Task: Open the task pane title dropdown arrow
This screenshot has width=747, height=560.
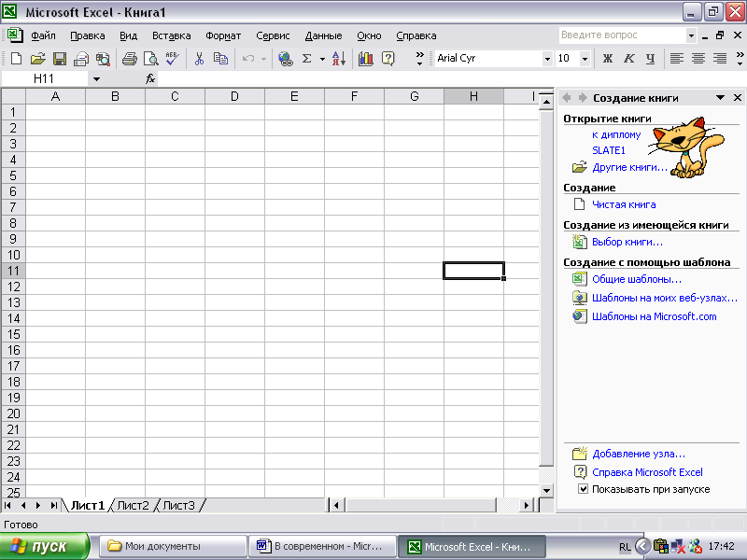Action: point(720,98)
